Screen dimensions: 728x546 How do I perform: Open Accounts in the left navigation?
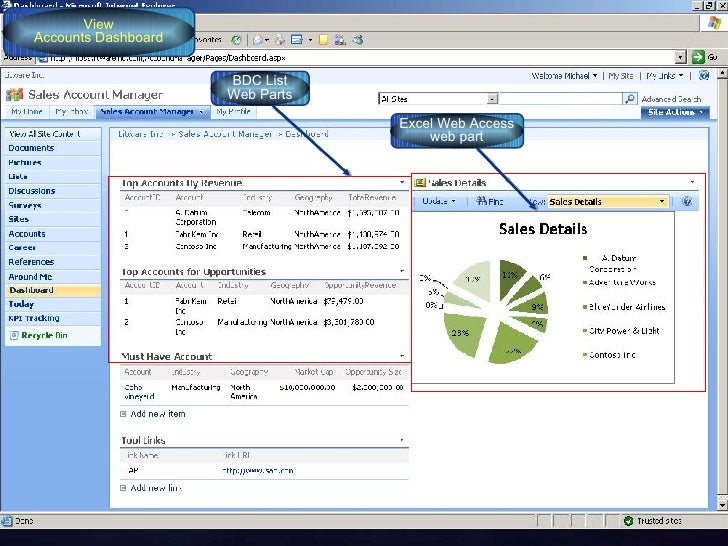click(27, 234)
